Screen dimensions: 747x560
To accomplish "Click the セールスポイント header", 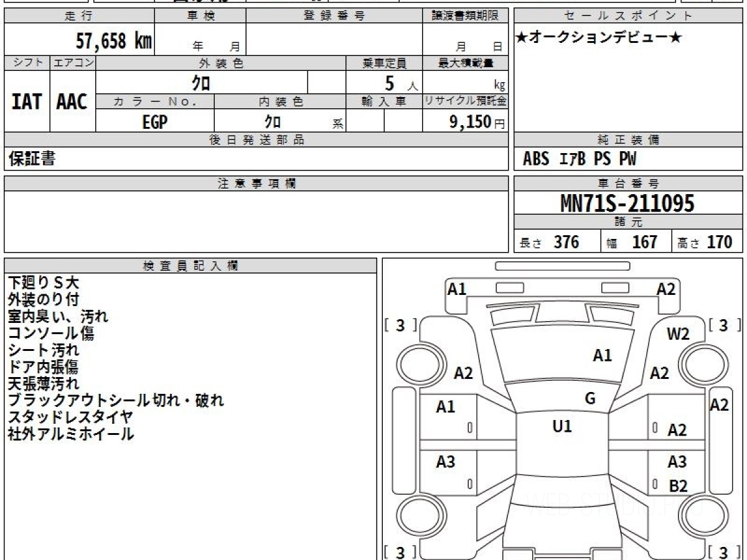I will pyautogui.click(x=629, y=16).
